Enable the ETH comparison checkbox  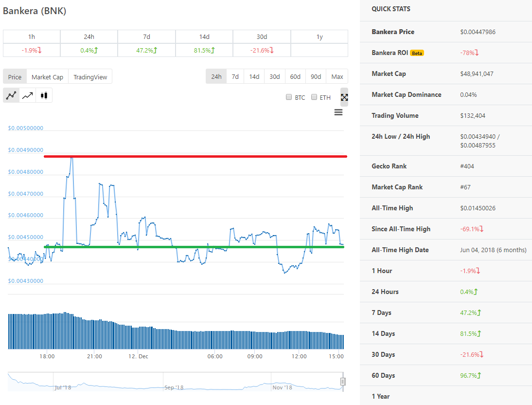(314, 97)
